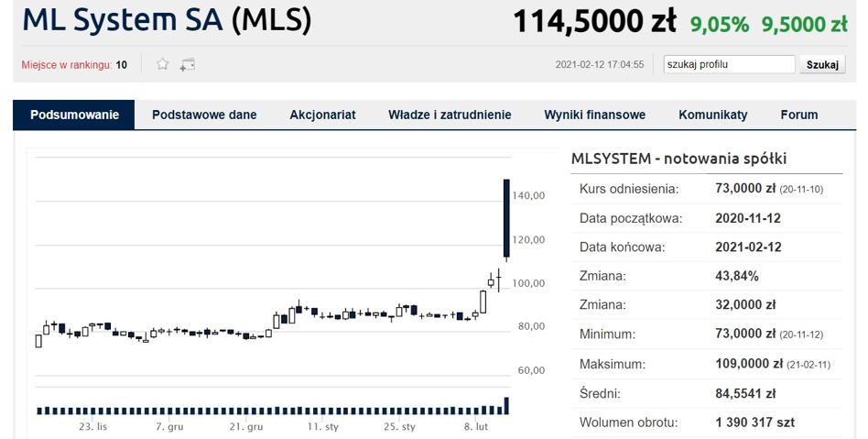868x439 pixels.
Task: Click the '11. sty' axis label
Action: click(x=322, y=427)
